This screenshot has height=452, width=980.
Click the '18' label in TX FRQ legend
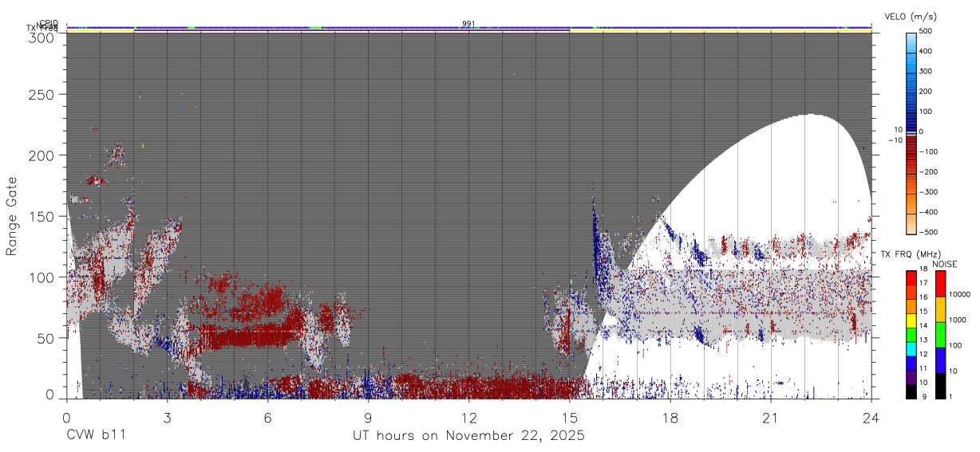tap(923, 269)
